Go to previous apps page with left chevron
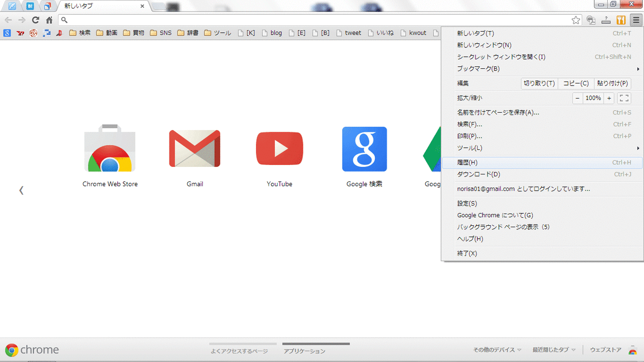This screenshot has height=362, width=644. (x=21, y=190)
